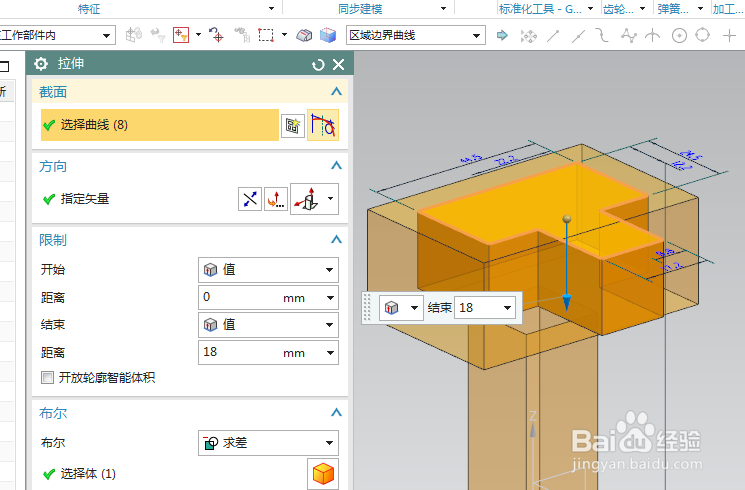745x490 pixels.
Task: Click the blue cube toolbar icon
Action: click(328, 35)
